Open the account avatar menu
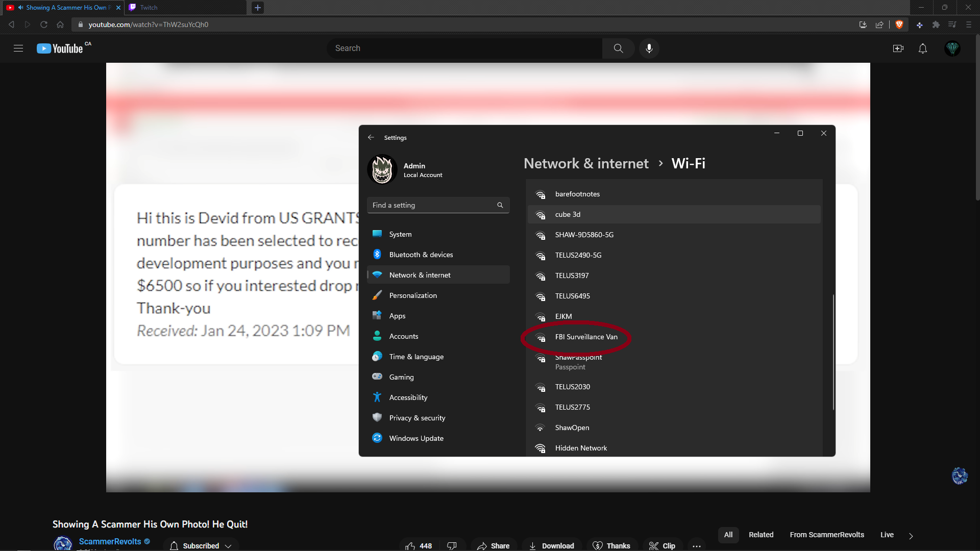The image size is (980, 551). tap(952, 48)
